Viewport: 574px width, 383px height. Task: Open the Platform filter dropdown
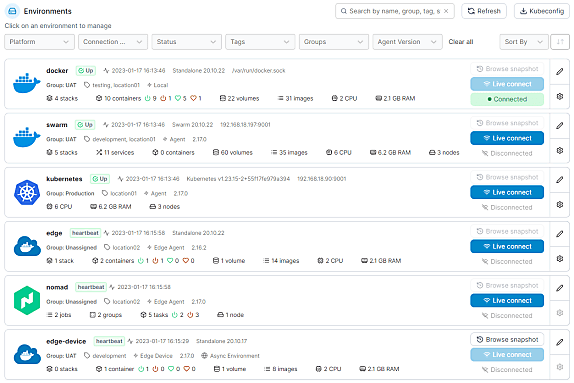(40, 42)
